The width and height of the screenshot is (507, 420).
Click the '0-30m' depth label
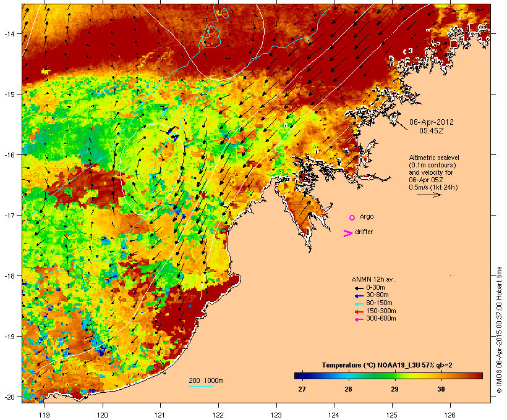(x=375, y=288)
